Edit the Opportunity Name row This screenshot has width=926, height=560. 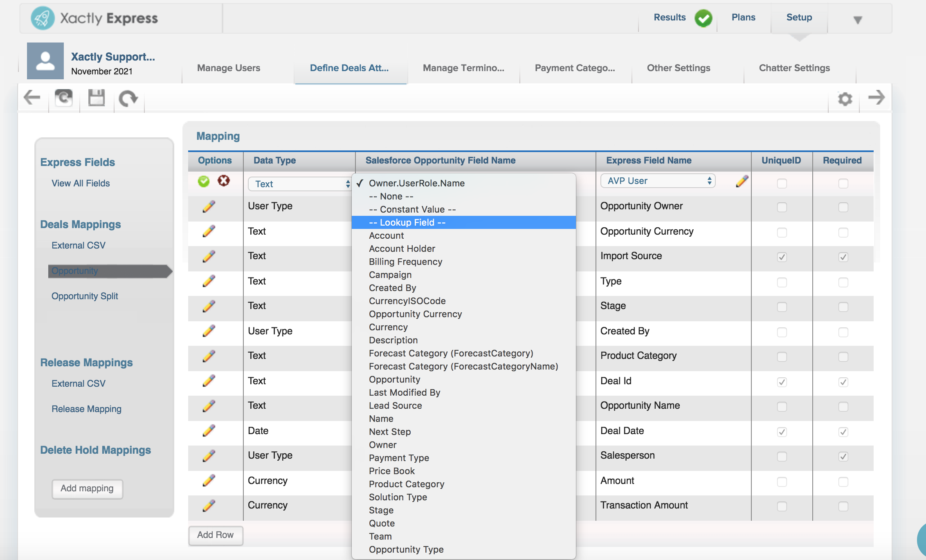[209, 406]
